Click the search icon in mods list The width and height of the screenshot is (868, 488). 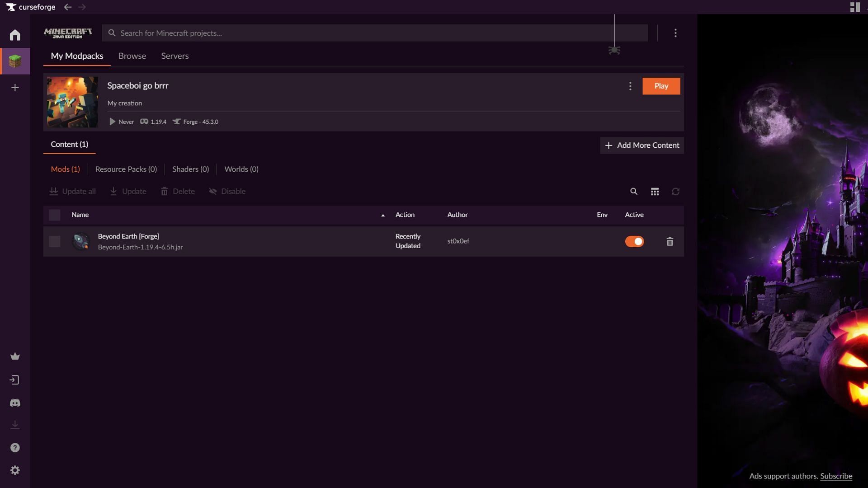pos(634,191)
